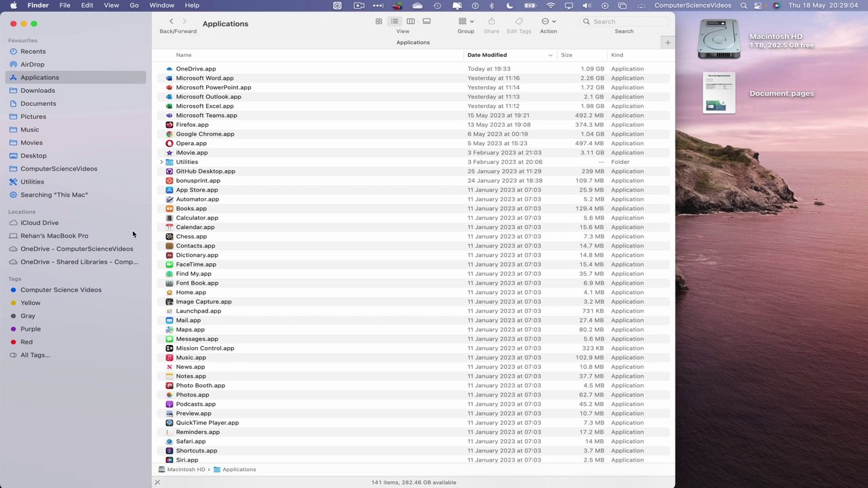Switch to gallery view in the toolbar

pos(427,21)
